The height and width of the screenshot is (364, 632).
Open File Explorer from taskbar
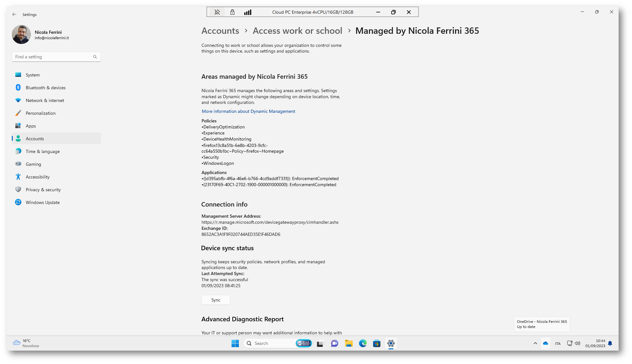[x=349, y=343]
